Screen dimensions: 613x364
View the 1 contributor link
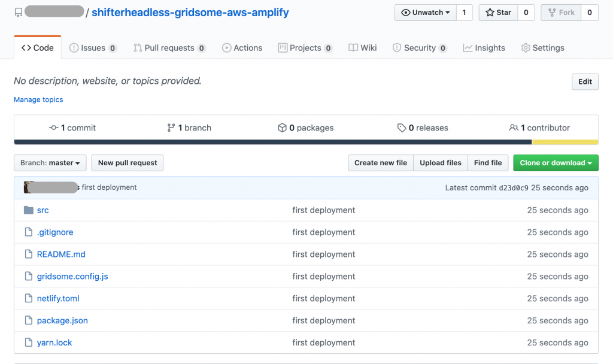[x=539, y=128]
